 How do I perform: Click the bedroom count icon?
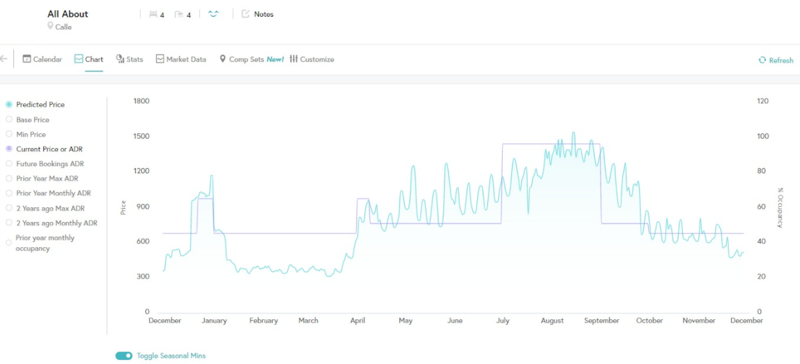[x=153, y=15]
